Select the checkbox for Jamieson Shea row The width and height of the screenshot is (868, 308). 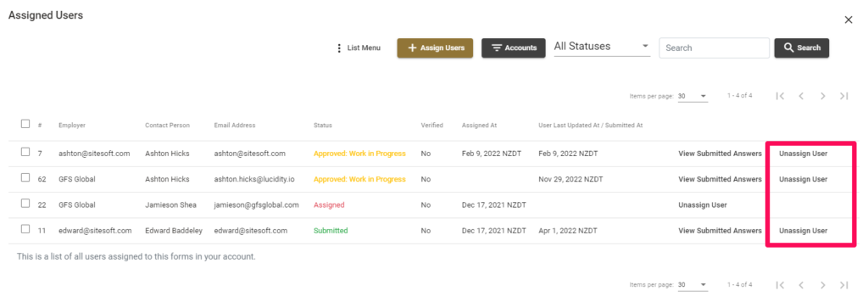25,204
